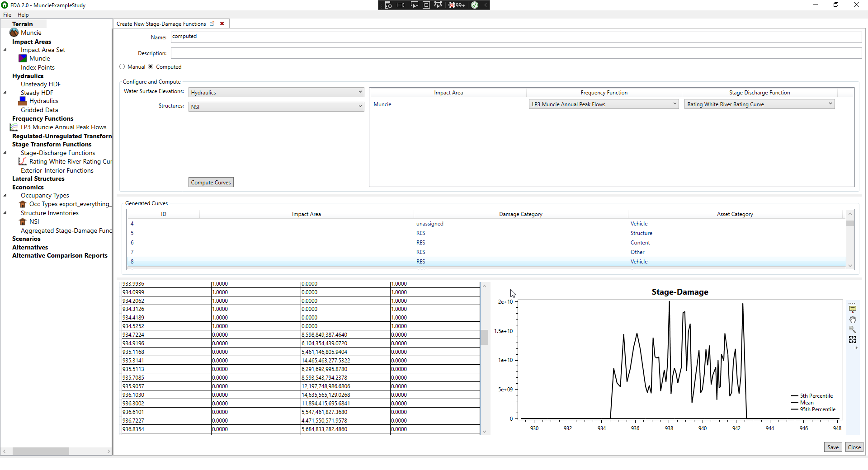
Task: Open the Muncie terrain globe icon
Action: point(14,32)
